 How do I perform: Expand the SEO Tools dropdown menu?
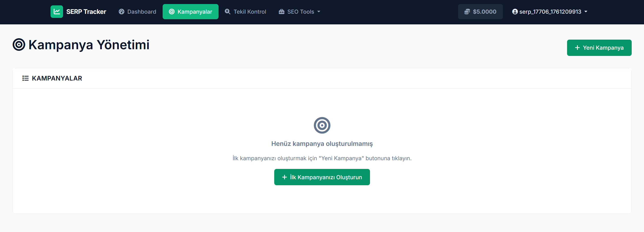click(299, 12)
